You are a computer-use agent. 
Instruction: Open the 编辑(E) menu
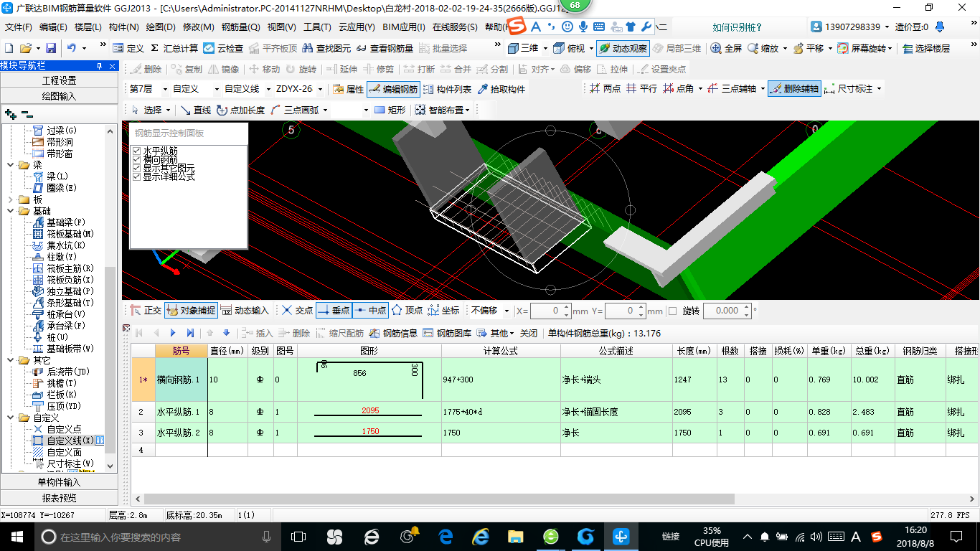53,27
